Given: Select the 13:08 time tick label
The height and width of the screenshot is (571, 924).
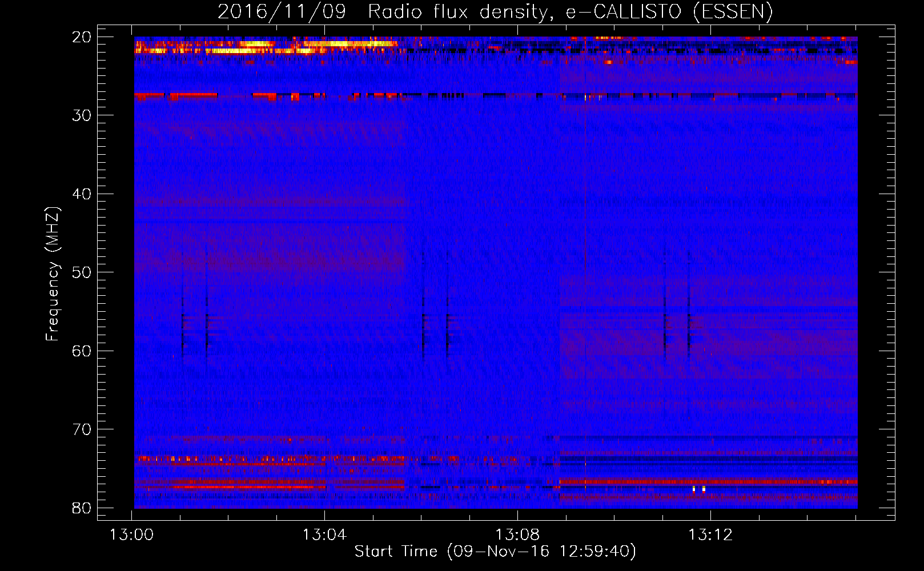Looking at the screenshot, I should pyautogui.click(x=517, y=535).
